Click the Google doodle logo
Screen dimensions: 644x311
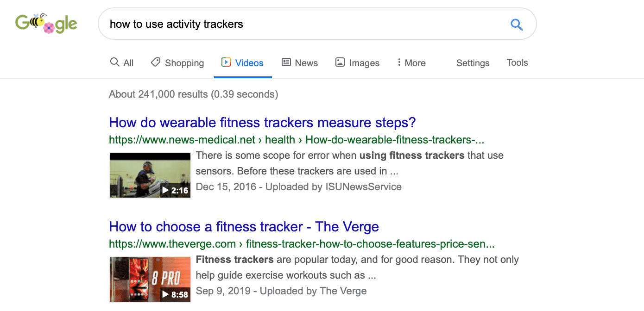point(46,23)
